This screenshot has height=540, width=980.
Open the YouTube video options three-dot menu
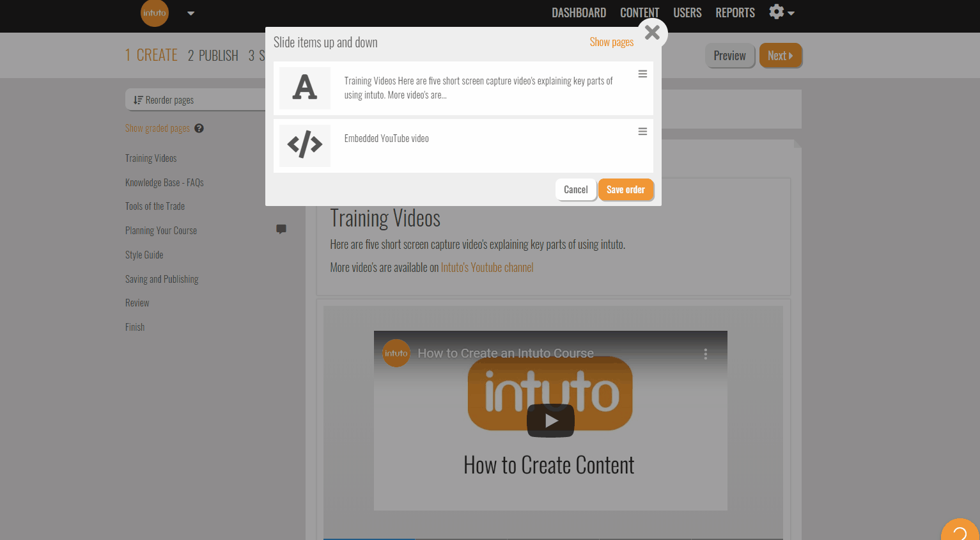[706, 354]
